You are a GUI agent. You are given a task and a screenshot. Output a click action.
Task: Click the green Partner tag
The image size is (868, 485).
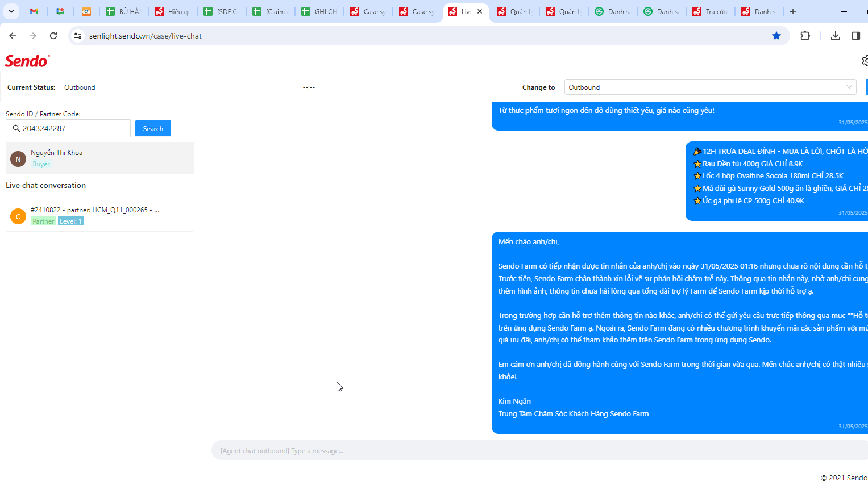click(x=43, y=221)
